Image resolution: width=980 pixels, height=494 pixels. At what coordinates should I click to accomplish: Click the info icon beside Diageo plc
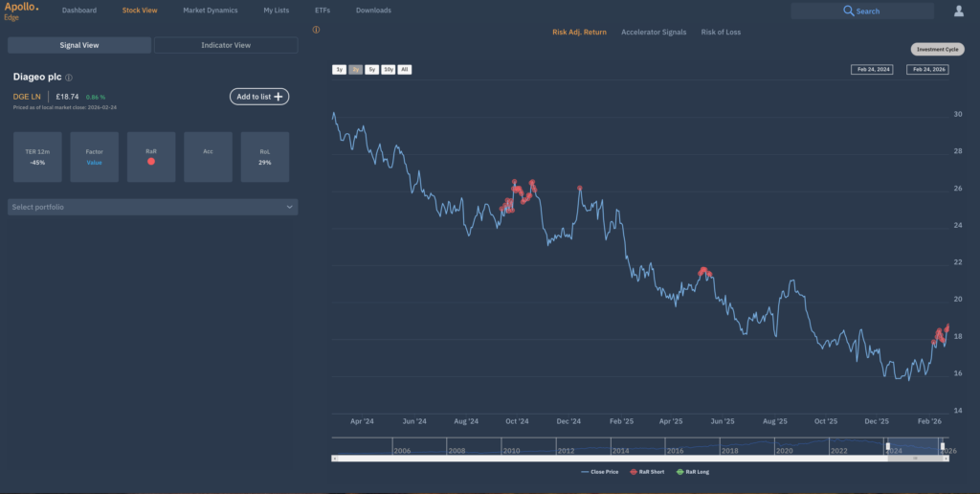69,78
